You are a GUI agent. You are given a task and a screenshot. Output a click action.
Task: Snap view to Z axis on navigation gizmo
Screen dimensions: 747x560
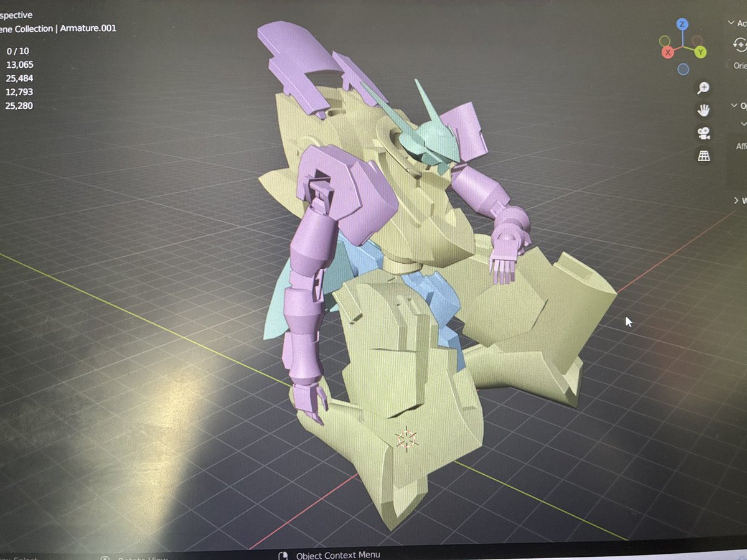[682, 24]
